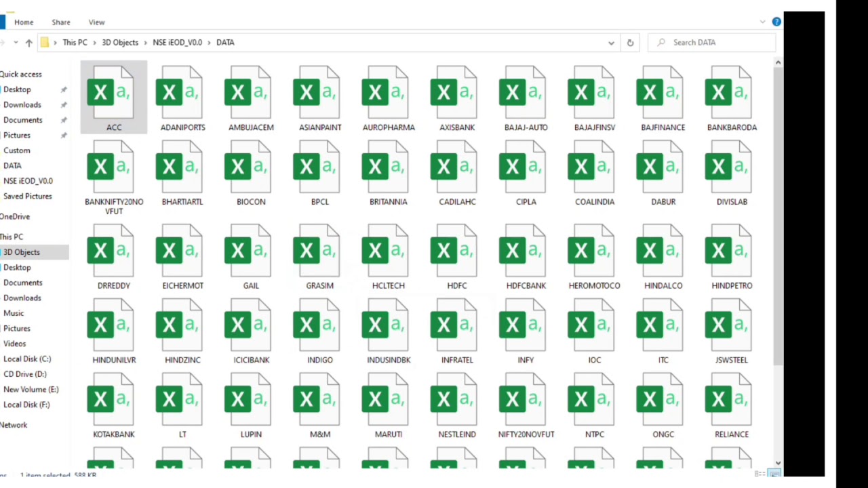Select the HDFCBANK file icon

click(522, 251)
